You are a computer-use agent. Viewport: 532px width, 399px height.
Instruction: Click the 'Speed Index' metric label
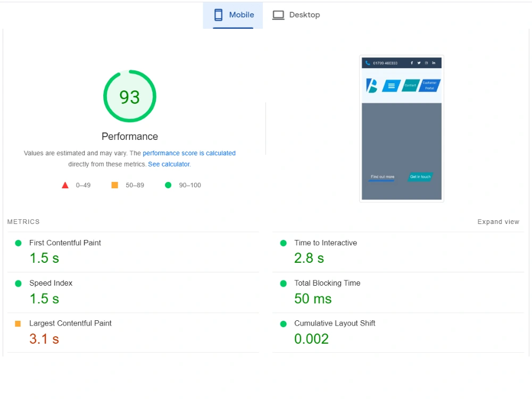tap(51, 284)
